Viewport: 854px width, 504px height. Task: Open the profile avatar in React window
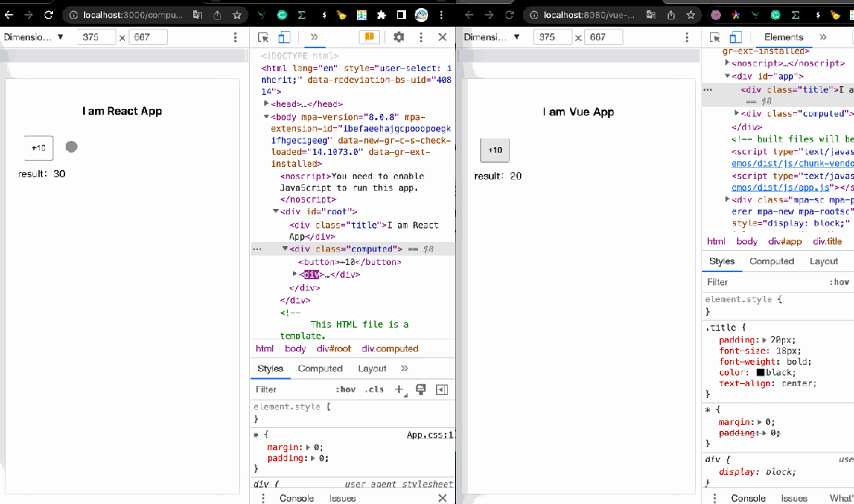pos(422,15)
